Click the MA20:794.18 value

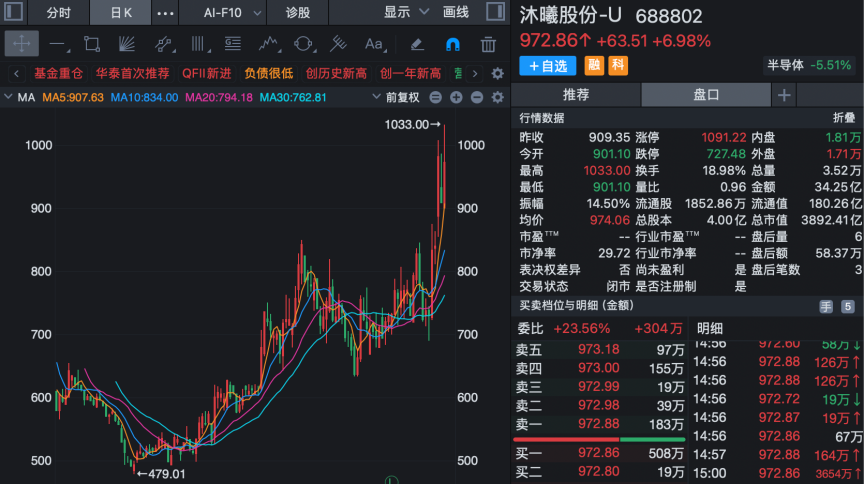click(x=219, y=98)
